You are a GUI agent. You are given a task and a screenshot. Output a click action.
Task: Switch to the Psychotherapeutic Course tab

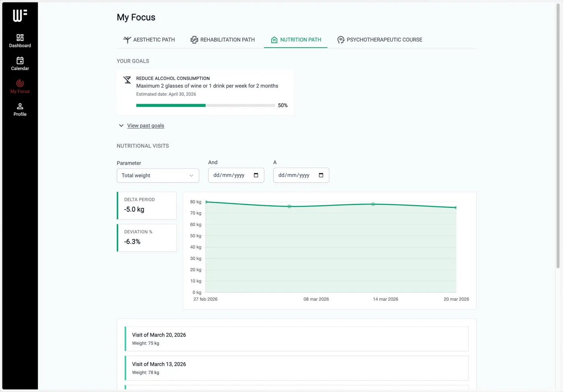tap(380, 40)
